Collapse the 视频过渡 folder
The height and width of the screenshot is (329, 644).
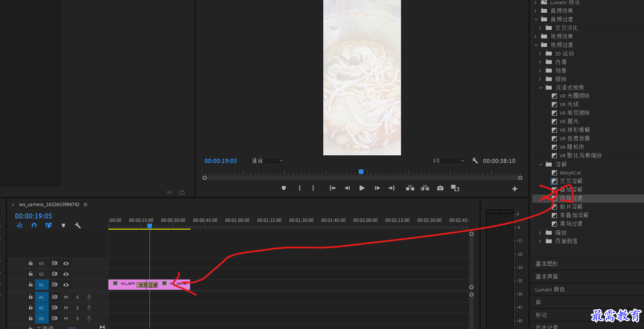(536, 45)
